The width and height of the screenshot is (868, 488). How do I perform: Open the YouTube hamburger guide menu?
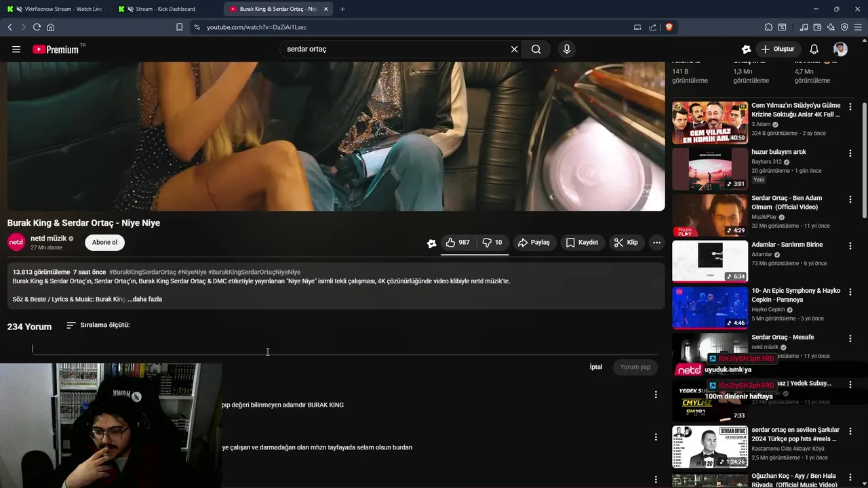point(16,49)
